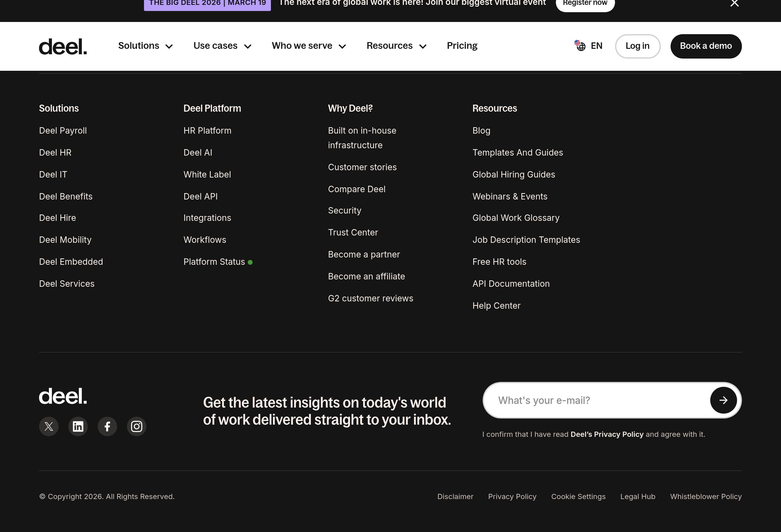Focus the e-mail newsletter input field

click(x=598, y=400)
